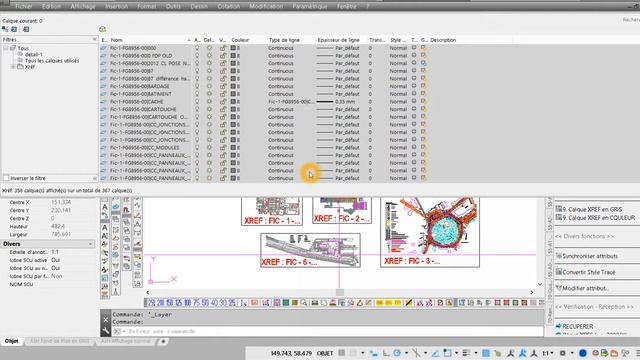Open command line customize wrench icon

point(105,331)
